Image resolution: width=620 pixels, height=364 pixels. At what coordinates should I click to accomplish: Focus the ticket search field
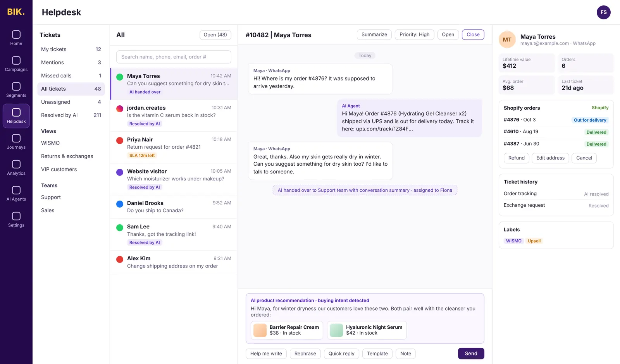click(x=174, y=57)
